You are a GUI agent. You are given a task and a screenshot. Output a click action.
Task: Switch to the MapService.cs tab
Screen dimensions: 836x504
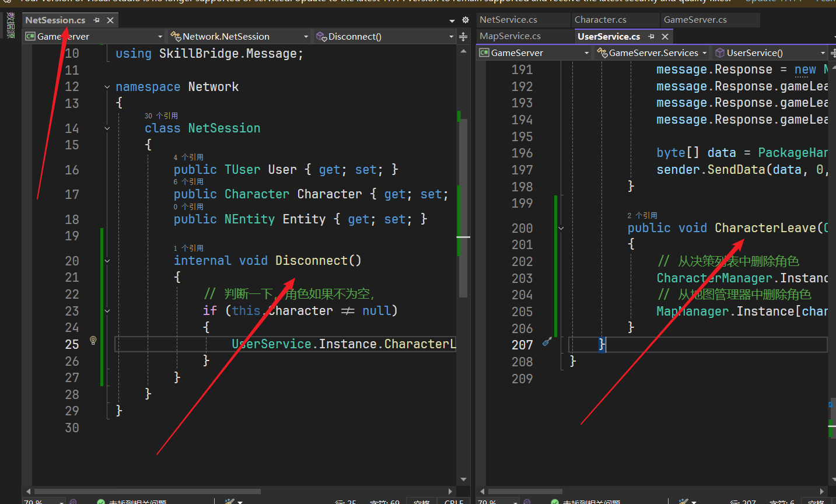click(510, 36)
